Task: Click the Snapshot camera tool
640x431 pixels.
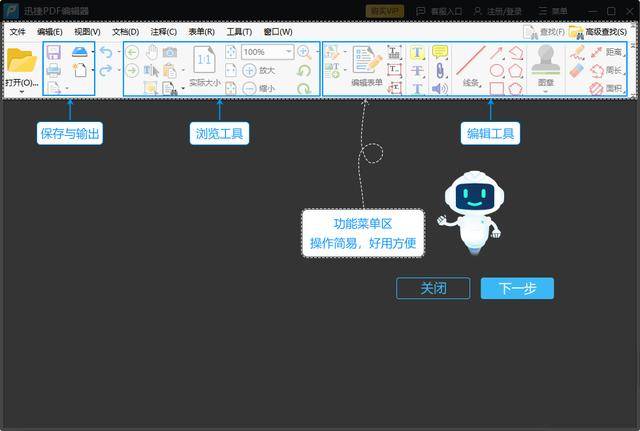Action: (170, 52)
